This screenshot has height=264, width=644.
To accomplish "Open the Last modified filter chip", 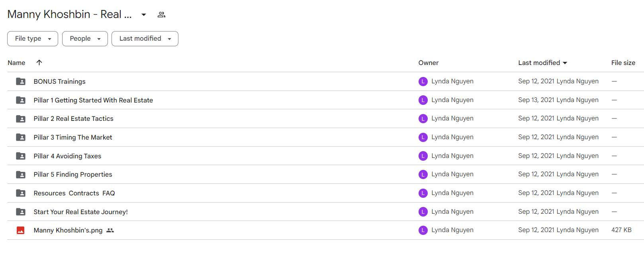I will point(145,39).
